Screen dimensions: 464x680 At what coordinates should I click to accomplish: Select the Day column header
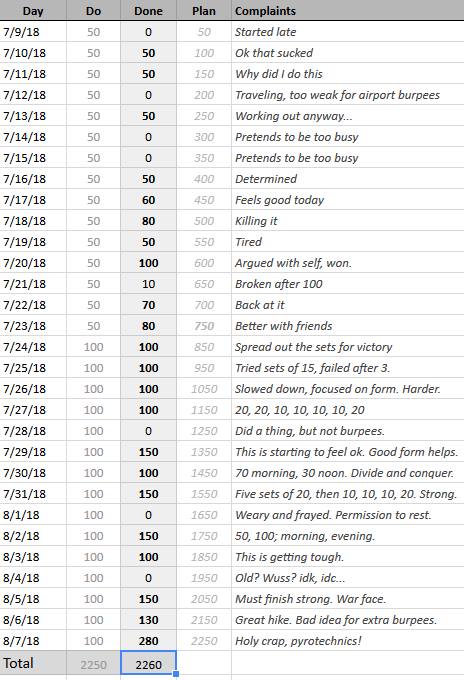click(33, 10)
